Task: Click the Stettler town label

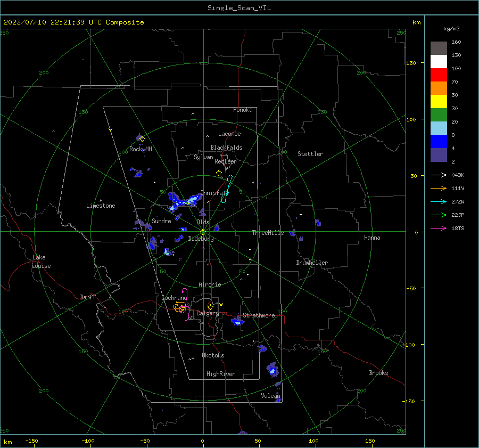Action: pos(310,154)
